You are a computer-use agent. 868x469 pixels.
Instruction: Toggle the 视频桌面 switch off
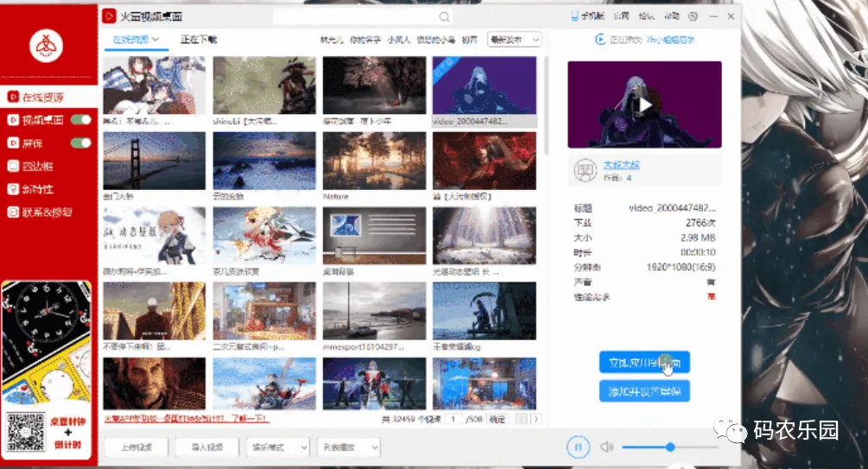[81, 120]
